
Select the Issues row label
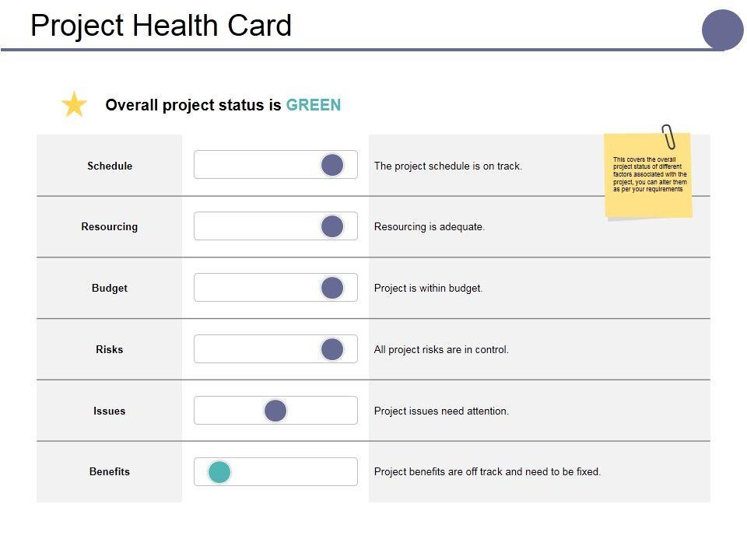[110, 411]
